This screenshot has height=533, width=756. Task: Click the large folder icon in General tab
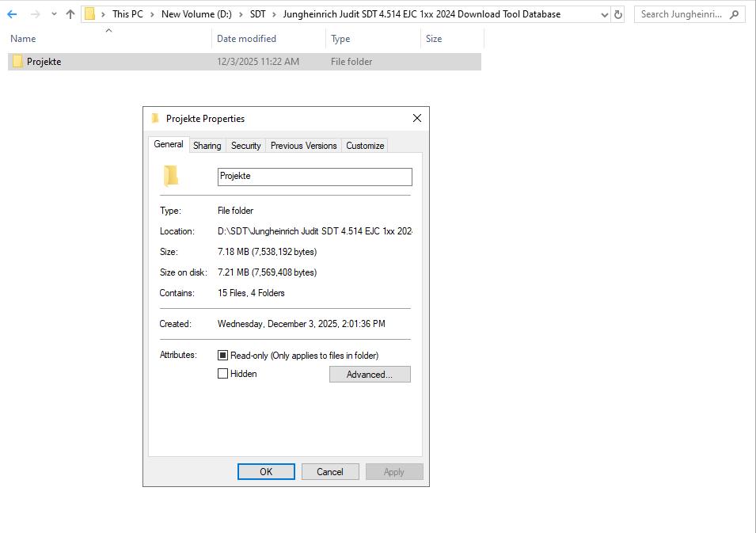point(171,176)
